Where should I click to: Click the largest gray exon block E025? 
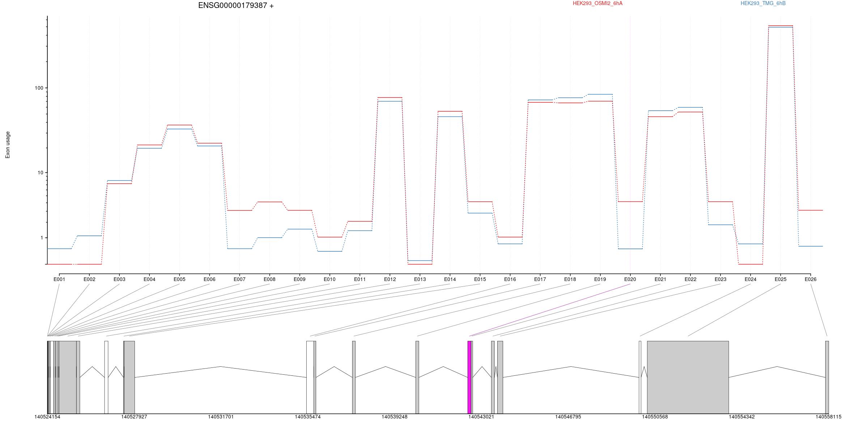click(688, 377)
